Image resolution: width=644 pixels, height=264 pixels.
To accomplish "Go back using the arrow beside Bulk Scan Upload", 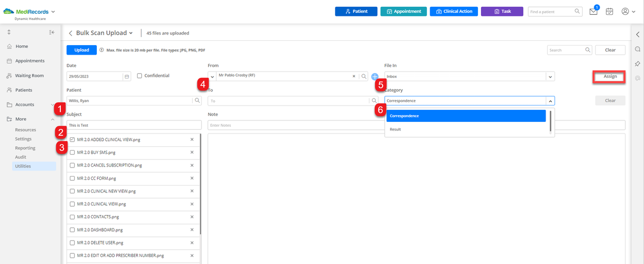I will tap(70, 33).
